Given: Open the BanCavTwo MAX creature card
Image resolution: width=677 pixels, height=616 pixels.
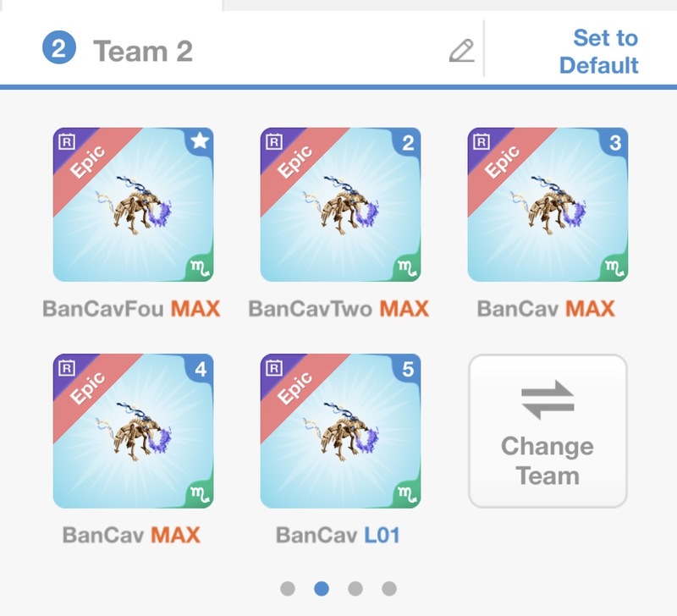Looking at the screenshot, I should click(x=341, y=205).
